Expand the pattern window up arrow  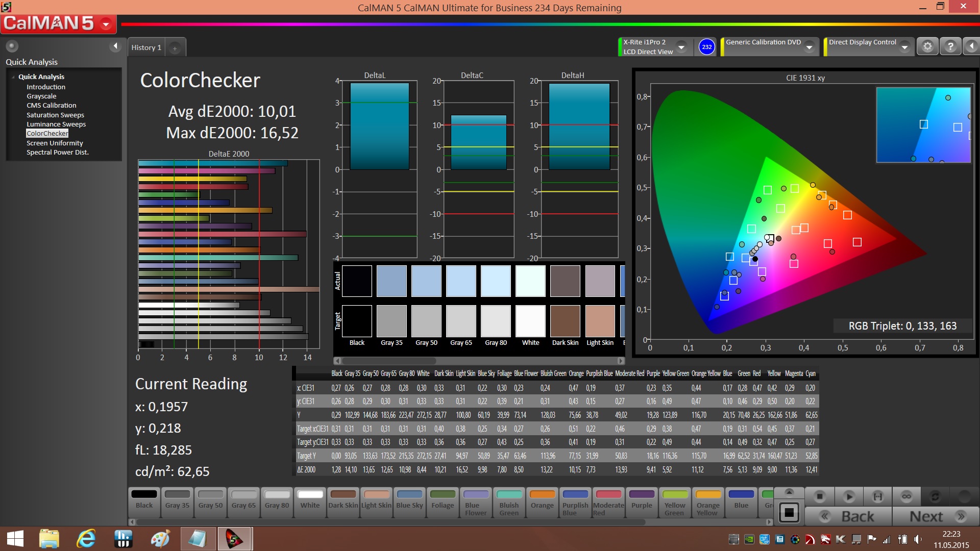[789, 492]
